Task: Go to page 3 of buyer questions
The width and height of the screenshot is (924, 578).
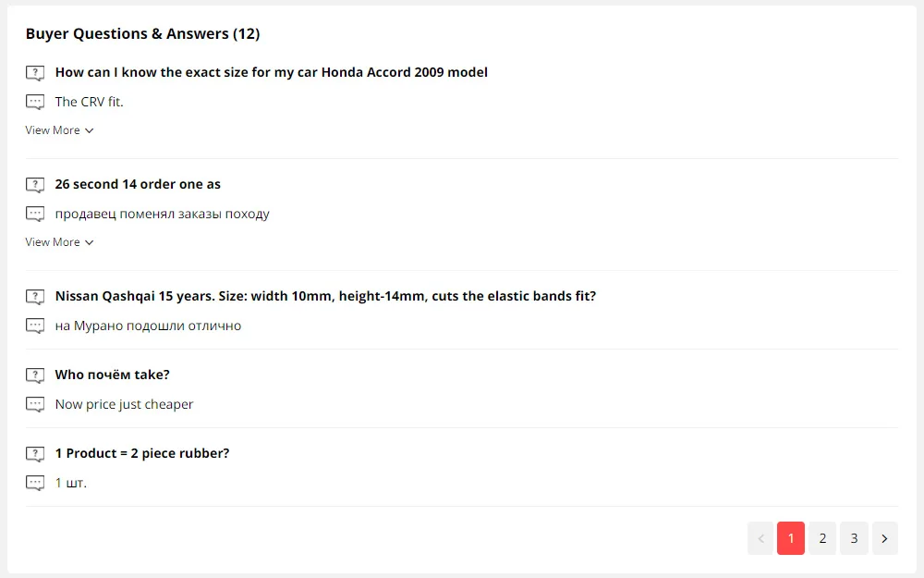Action: tap(854, 538)
